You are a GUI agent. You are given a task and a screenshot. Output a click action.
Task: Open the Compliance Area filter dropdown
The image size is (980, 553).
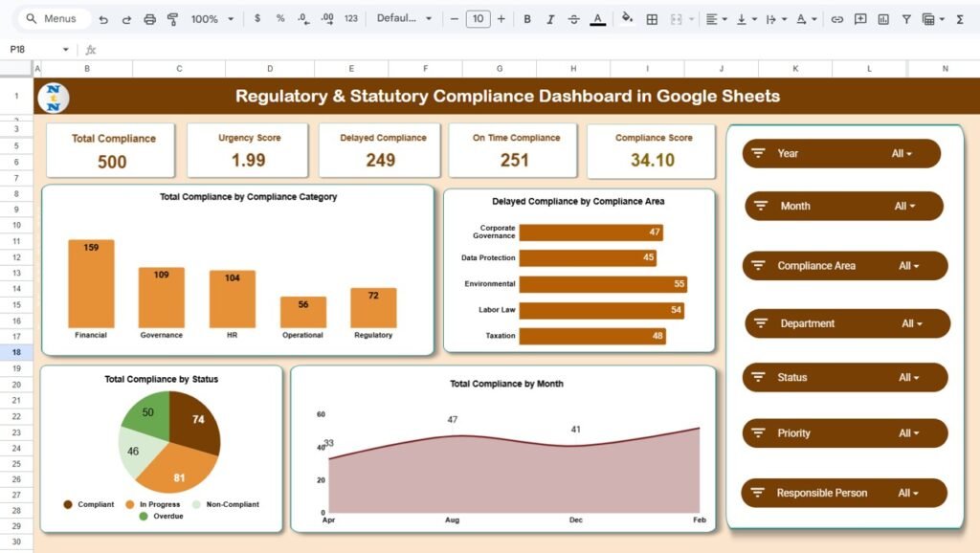click(909, 266)
